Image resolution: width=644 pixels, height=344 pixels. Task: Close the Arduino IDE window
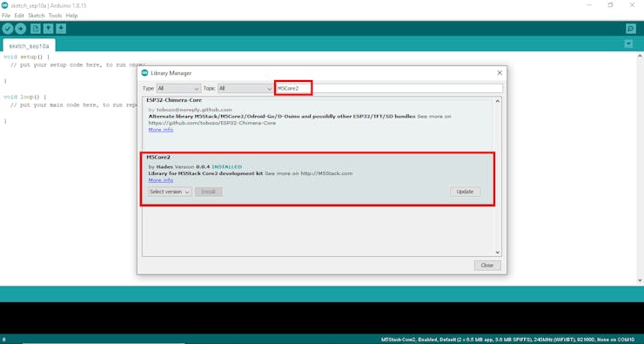632,5
